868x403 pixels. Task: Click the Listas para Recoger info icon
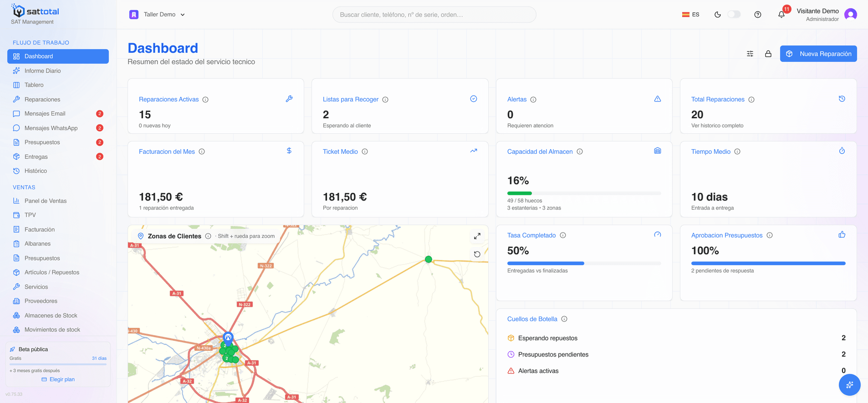385,100
